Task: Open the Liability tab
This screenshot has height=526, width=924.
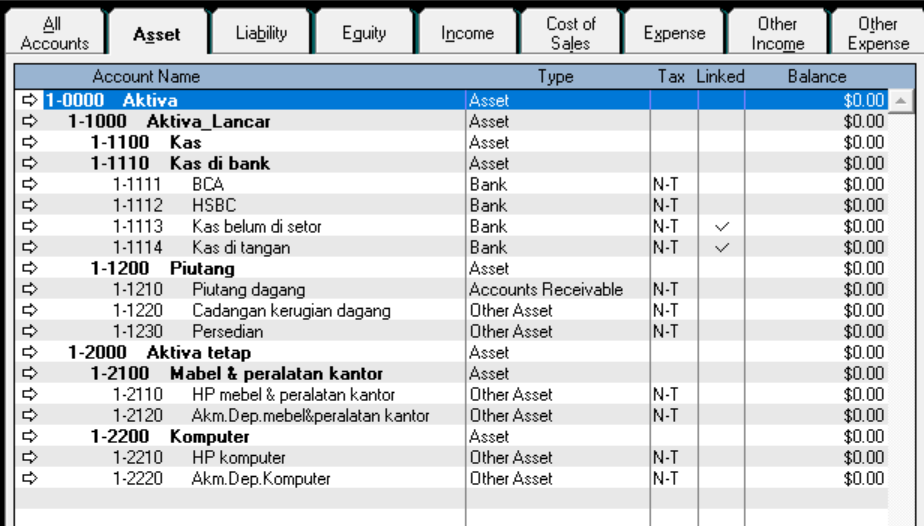Action: click(x=261, y=34)
